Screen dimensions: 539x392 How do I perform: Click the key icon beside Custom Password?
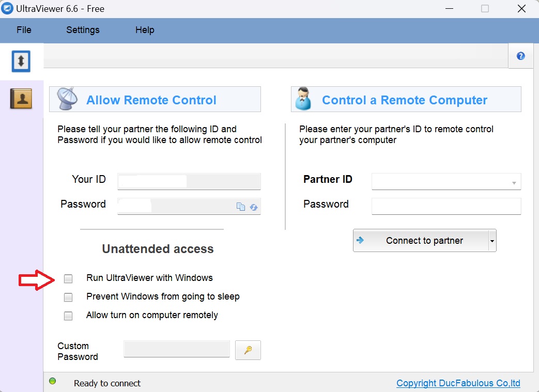pyautogui.click(x=248, y=350)
